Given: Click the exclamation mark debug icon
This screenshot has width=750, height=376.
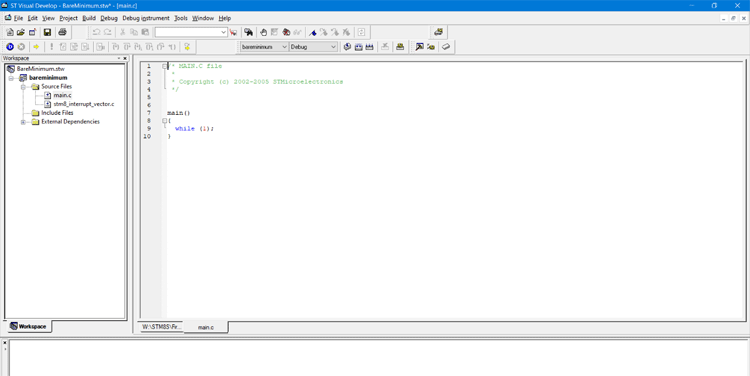Looking at the screenshot, I should tap(52, 47).
